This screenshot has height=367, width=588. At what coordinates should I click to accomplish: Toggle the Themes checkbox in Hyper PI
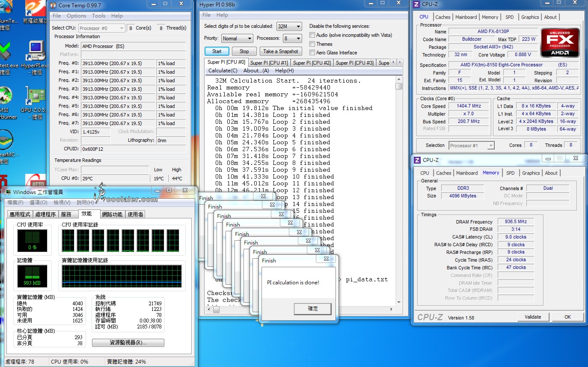tap(312, 44)
